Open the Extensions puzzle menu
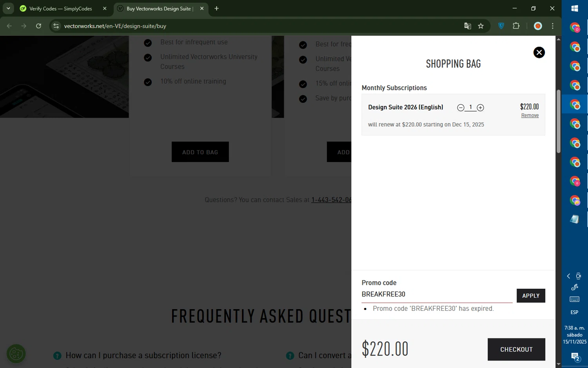The width and height of the screenshot is (588, 368). [516, 26]
